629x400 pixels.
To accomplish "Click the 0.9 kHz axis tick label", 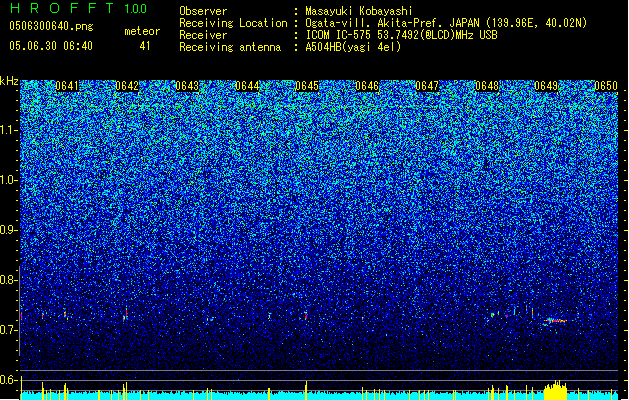I will point(8,230).
